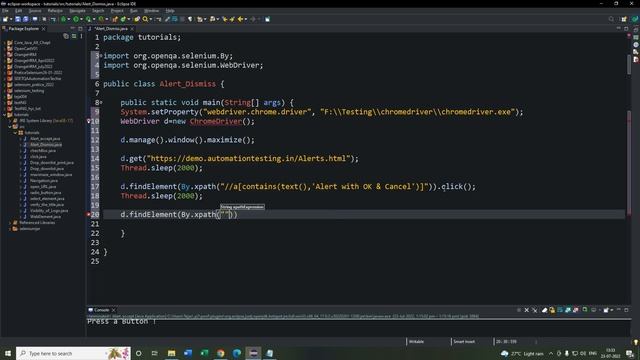
Task: Open the dropdown arrow next to the Debug button
Action: (68, 19)
